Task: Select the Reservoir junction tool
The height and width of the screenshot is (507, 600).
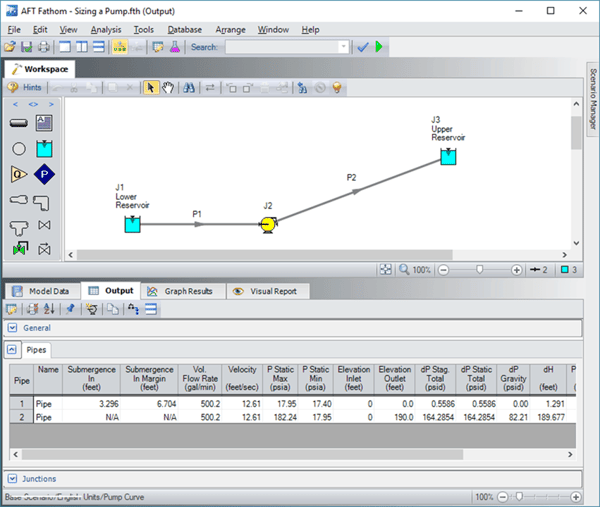Action: point(44,149)
